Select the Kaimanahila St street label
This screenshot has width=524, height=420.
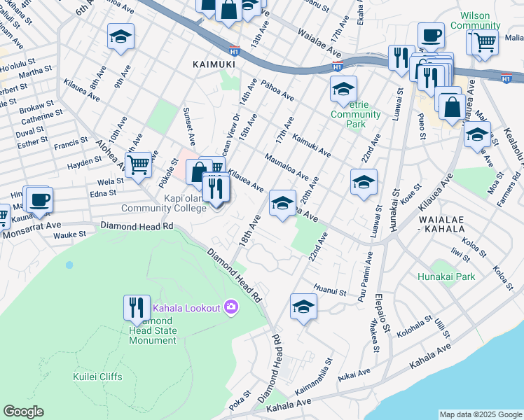pos(314,377)
